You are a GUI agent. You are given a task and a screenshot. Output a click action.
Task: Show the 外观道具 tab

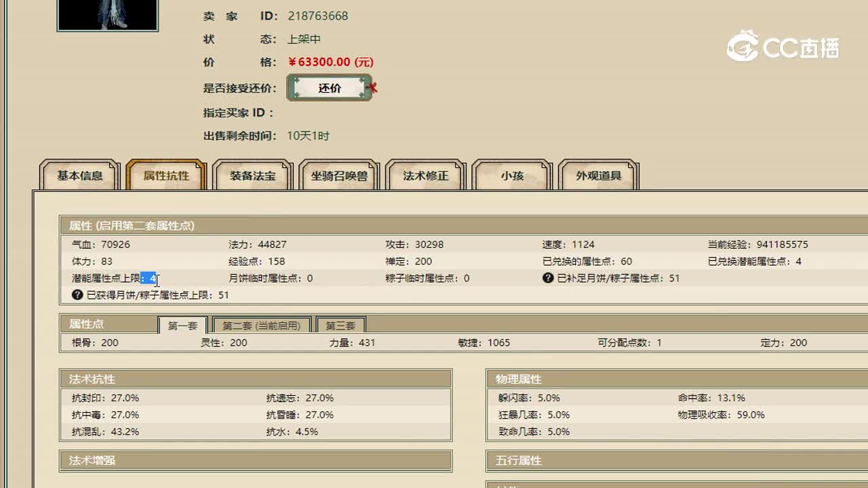coord(599,176)
